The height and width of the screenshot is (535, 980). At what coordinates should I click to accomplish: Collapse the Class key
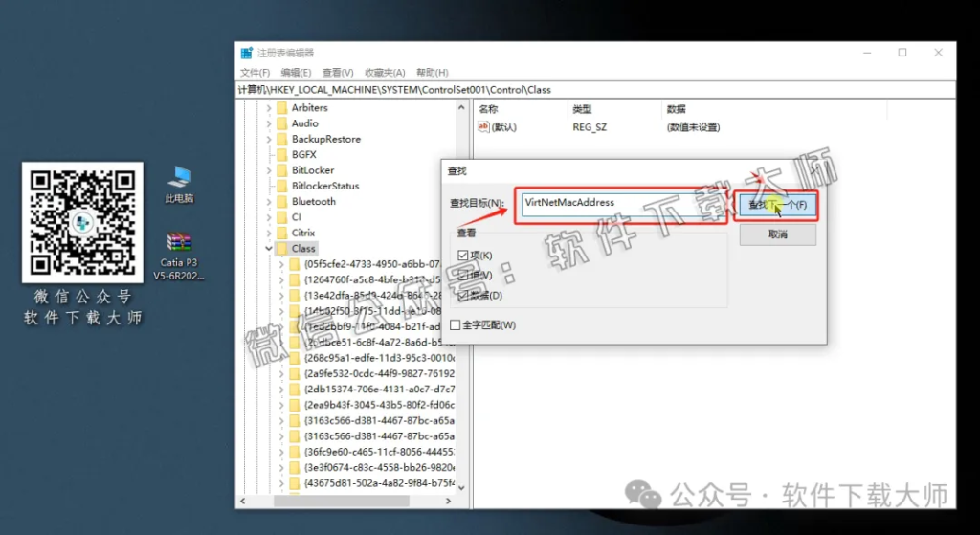click(x=269, y=248)
